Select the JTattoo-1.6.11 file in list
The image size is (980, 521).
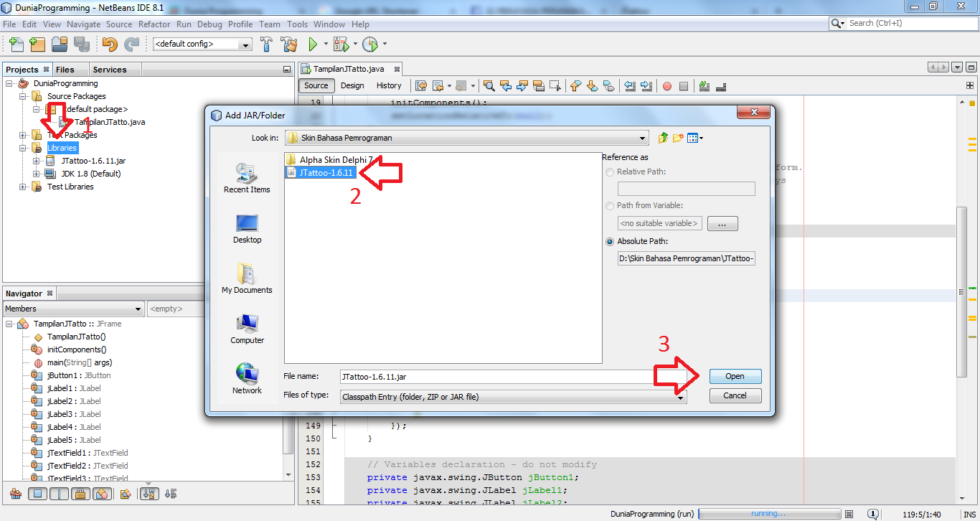point(320,173)
